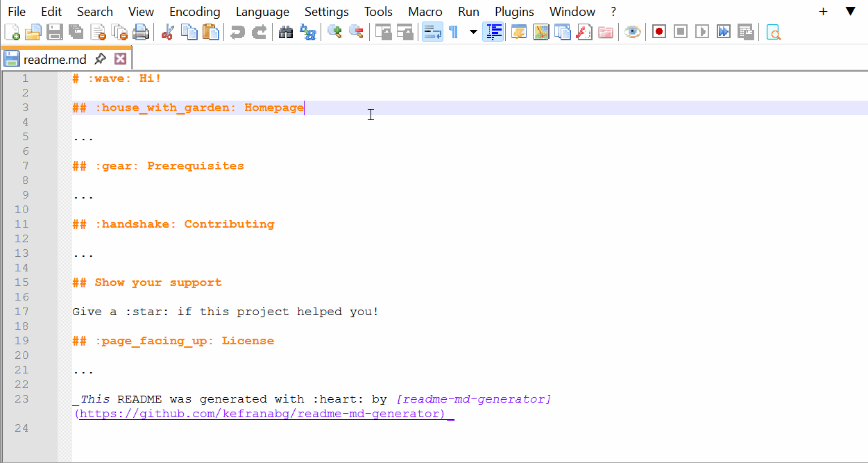Open the Window menu
868x463 pixels.
[x=572, y=12]
